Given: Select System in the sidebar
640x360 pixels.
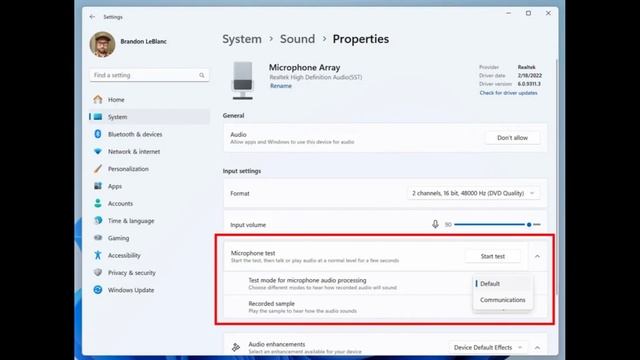Looking at the screenshot, I should [149, 117].
